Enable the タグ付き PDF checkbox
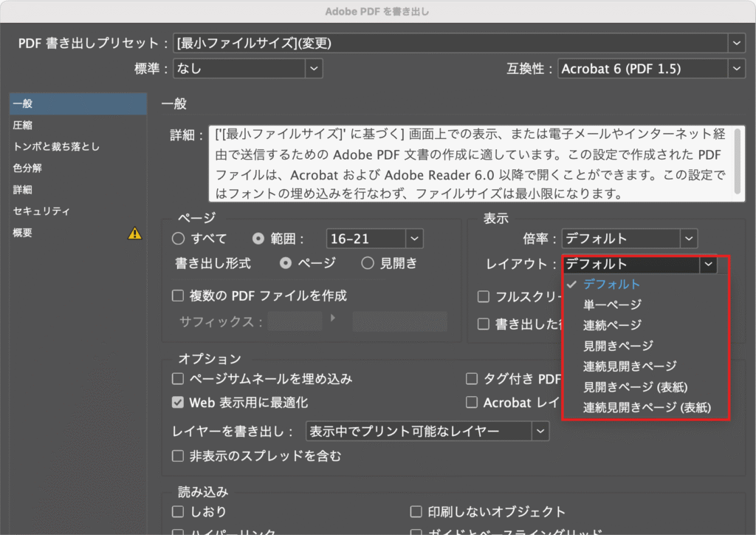The image size is (756, 535). (x=472, y=378)
